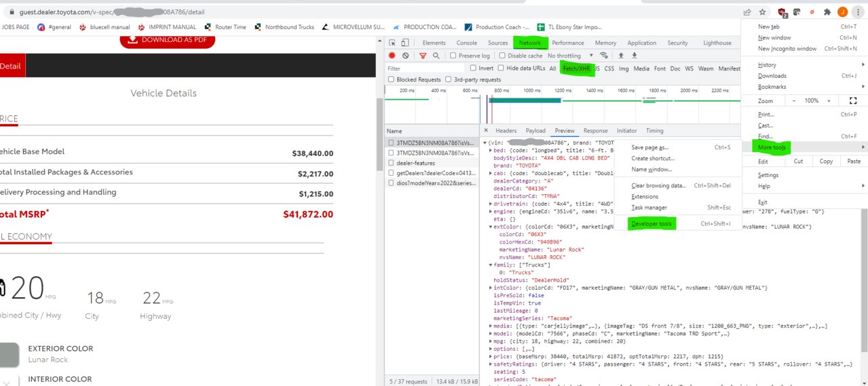This screenshot has width=868, height=386.
Task: Tick the checkbox beside the dios?modelYear request
Action: coord(391,183)
